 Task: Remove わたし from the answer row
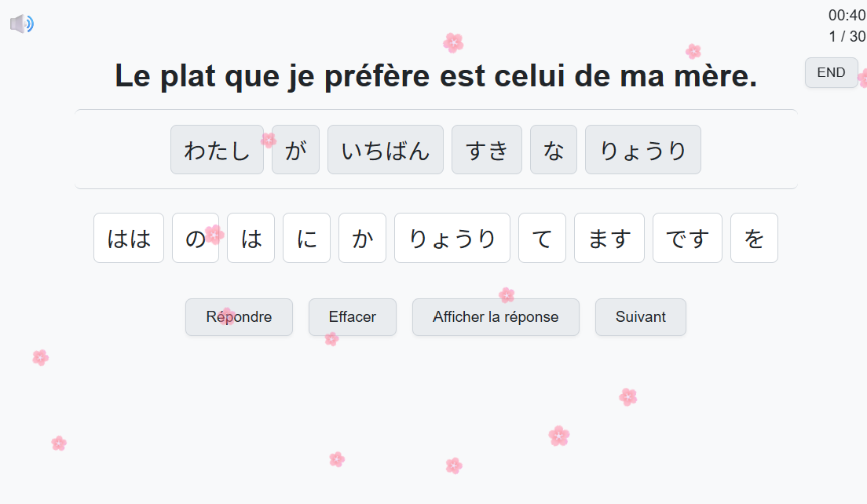coord(217,150)
